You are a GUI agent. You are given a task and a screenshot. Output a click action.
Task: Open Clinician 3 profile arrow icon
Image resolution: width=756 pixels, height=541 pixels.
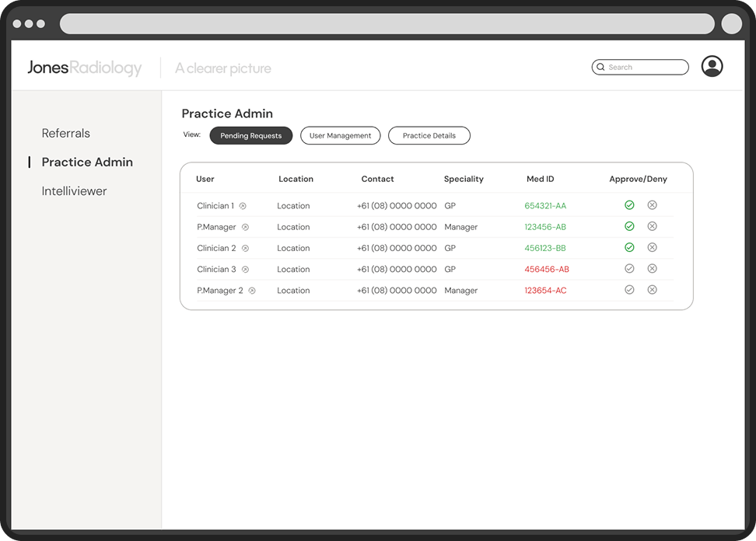[x=245, y=270]
